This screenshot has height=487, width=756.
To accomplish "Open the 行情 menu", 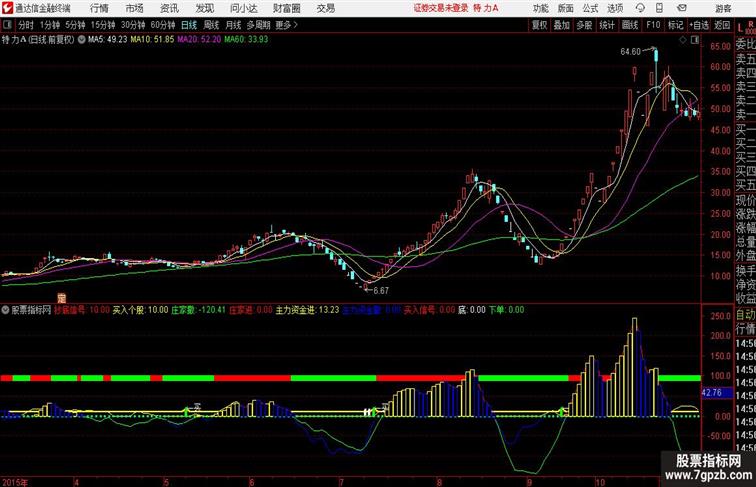I will click(99, 8).
